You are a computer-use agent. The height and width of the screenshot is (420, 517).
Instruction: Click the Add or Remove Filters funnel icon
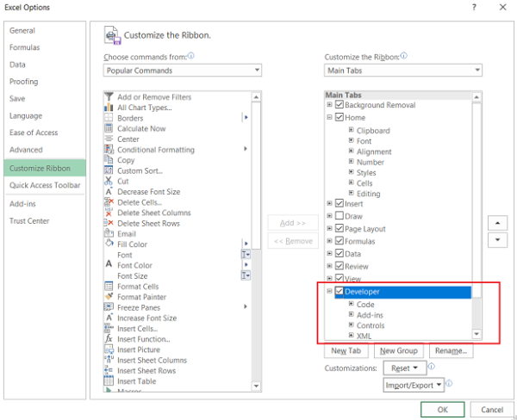(109, 97)
